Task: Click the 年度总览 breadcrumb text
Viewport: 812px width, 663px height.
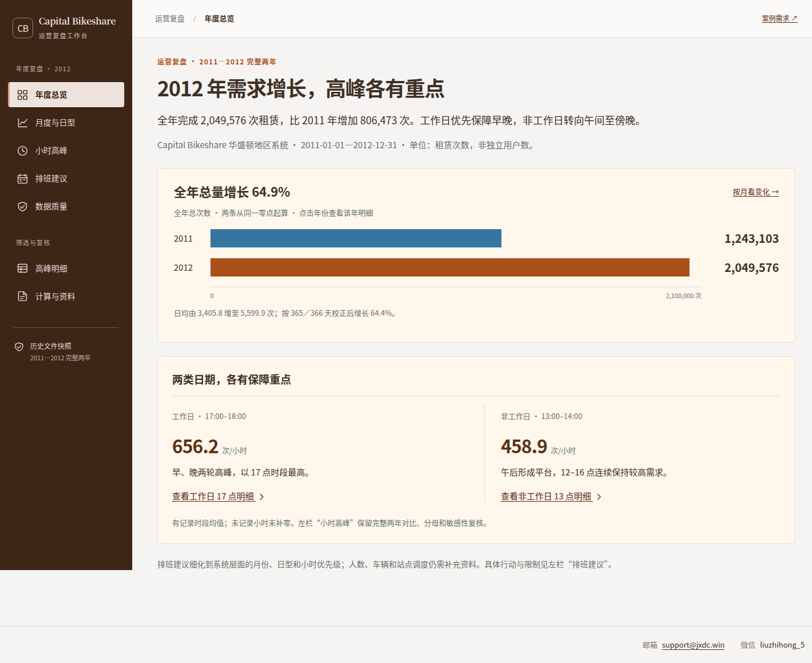Action: [x=219, y=19]
